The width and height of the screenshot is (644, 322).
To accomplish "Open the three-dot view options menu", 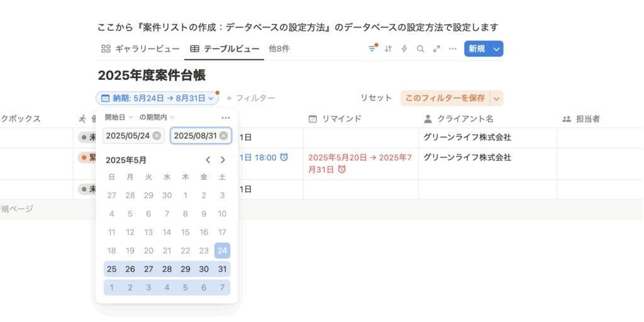I will (452, 48).
